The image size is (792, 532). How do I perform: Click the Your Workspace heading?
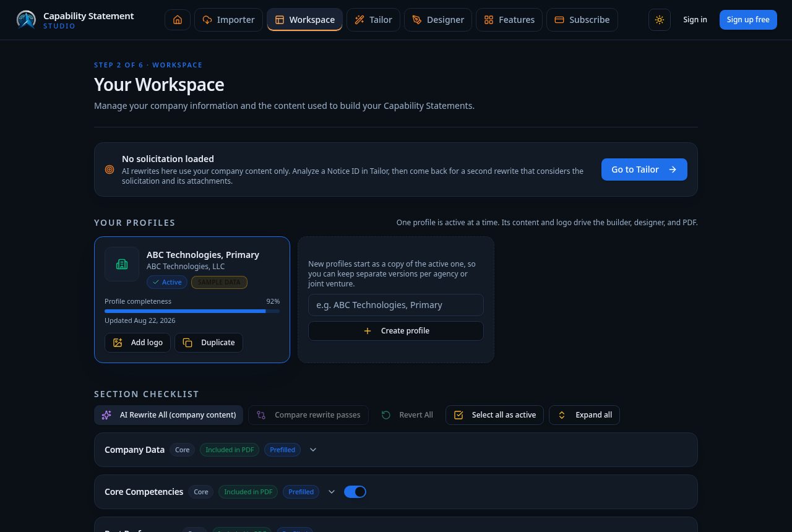[159, 85]
